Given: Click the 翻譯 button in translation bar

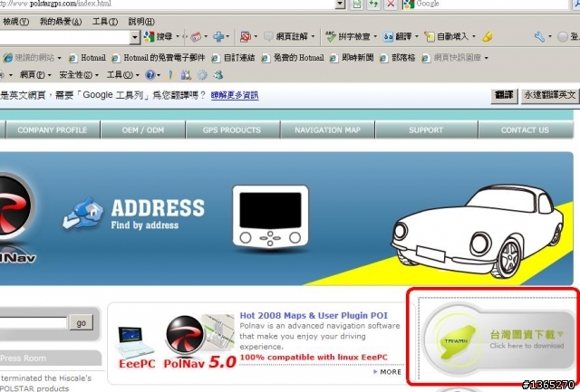Looking at the screenshot, I should (504, 96).
